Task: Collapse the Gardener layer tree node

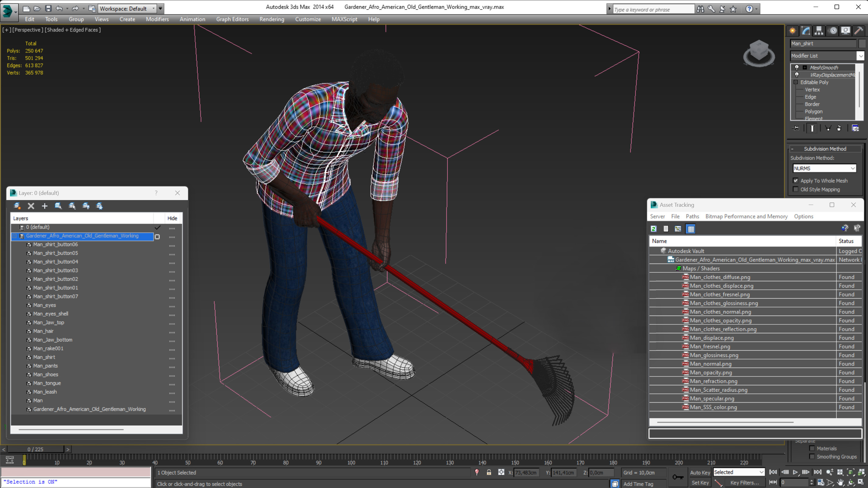Action: 15,236
